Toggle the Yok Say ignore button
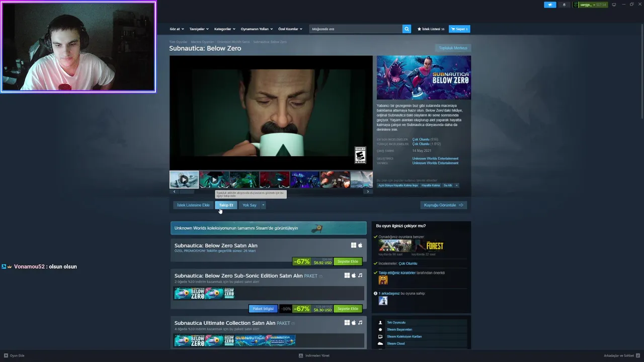Viewport: 644px width, 362px height. coord(250,205)
